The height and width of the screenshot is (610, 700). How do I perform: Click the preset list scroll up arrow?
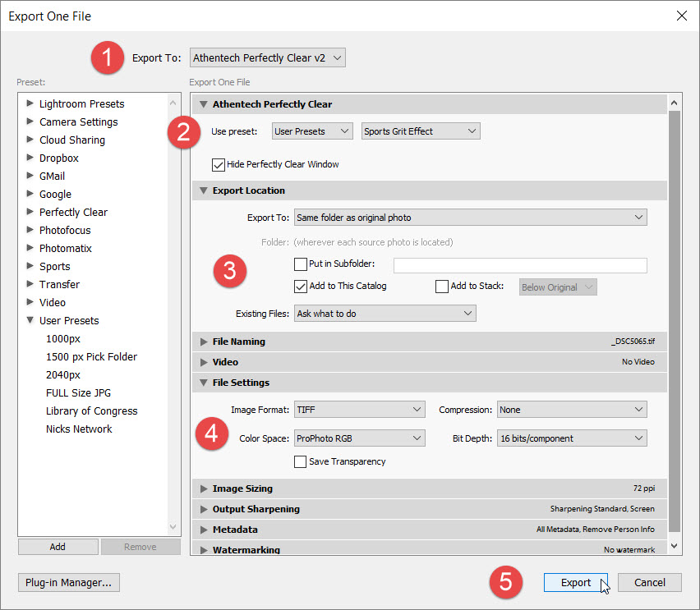coord(173,103)
